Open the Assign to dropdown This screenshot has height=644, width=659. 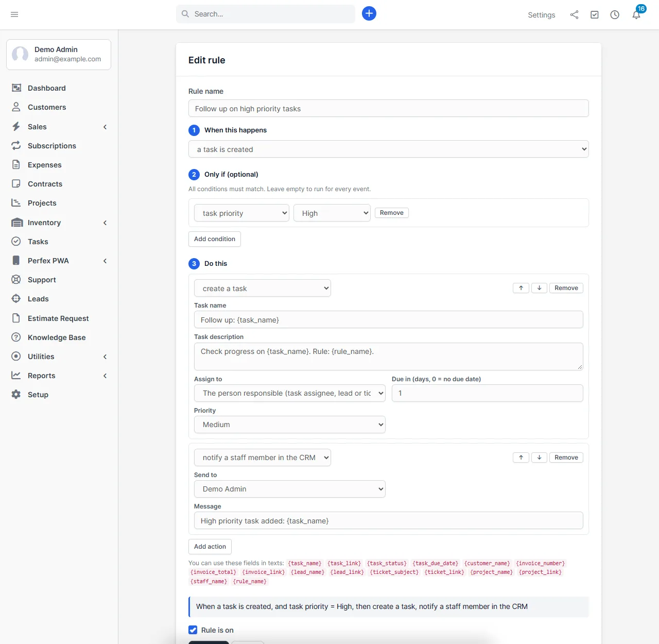coord(290,393)
